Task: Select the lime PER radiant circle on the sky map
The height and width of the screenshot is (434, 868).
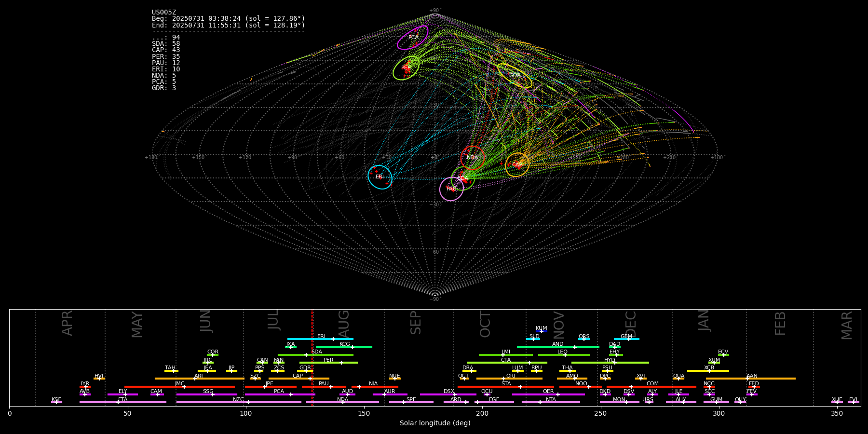Action: pyautogui.click(x=406, y=68)
